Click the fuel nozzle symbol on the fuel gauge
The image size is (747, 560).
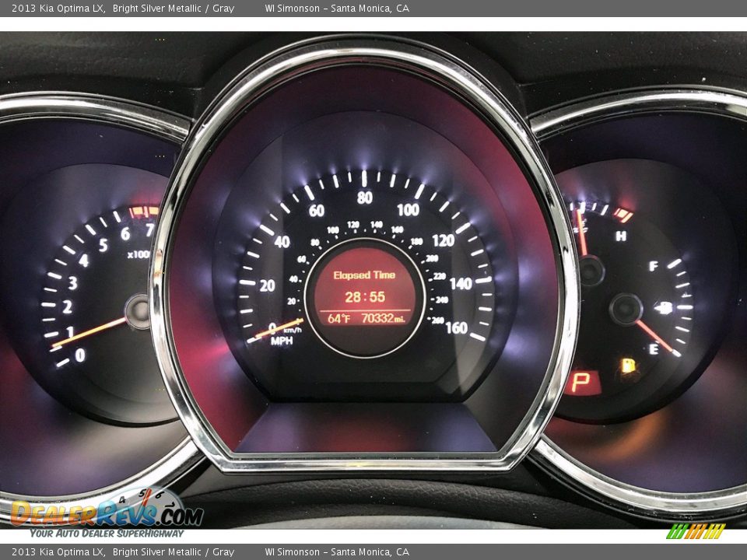click(x=663, y=307)
